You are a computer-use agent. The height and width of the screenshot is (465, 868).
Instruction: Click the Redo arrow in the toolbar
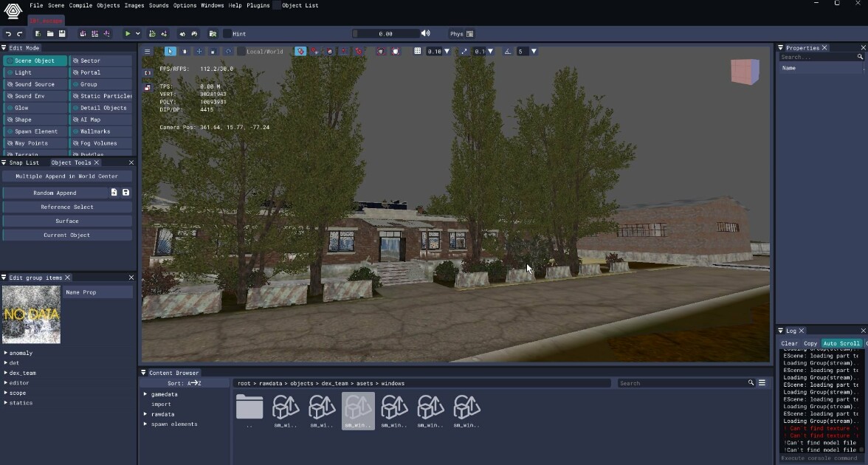[x=20, y=34]
